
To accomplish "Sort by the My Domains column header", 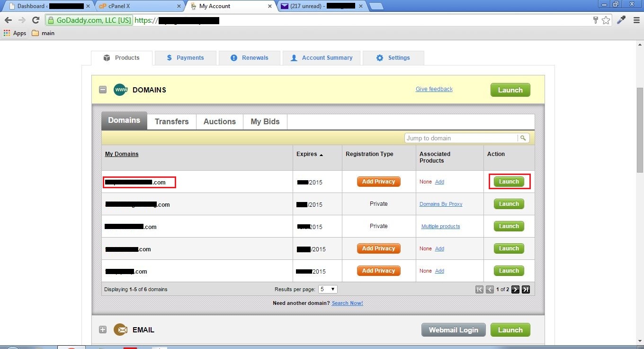I will 122,154.
